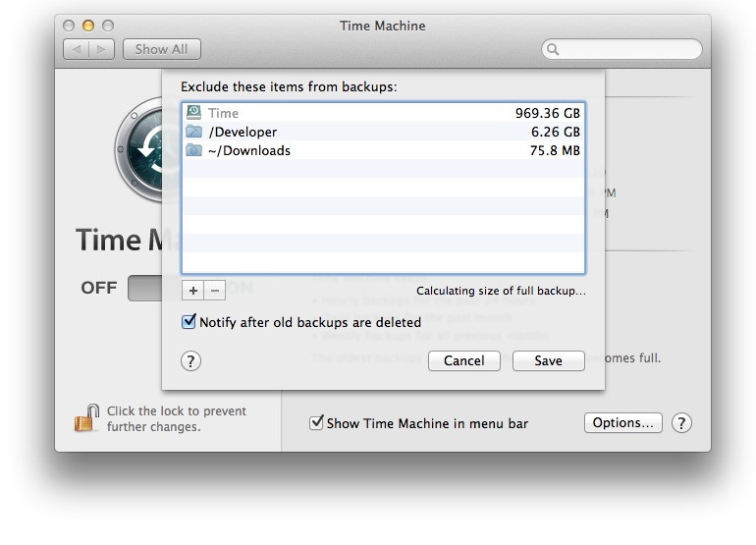Click the yellow minimize window button
This screenshot has width=756, height=545.
[88, 26]
